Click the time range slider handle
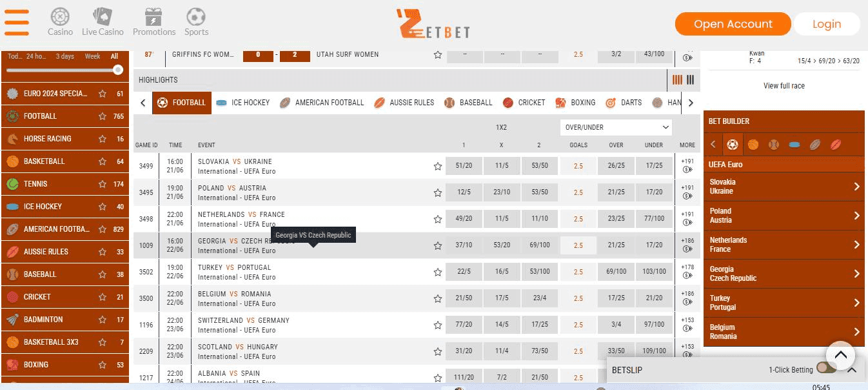Viewport: 868px width, 390px height. (118, 70)
